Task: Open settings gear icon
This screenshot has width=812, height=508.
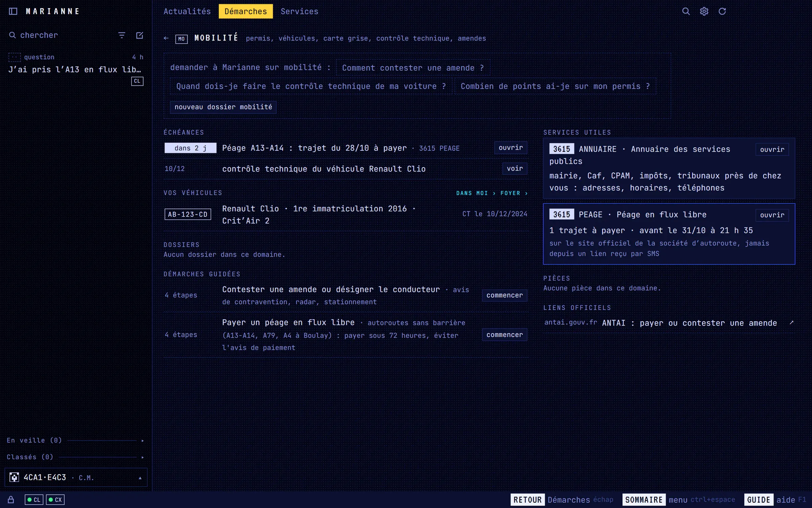Action: 704,11
